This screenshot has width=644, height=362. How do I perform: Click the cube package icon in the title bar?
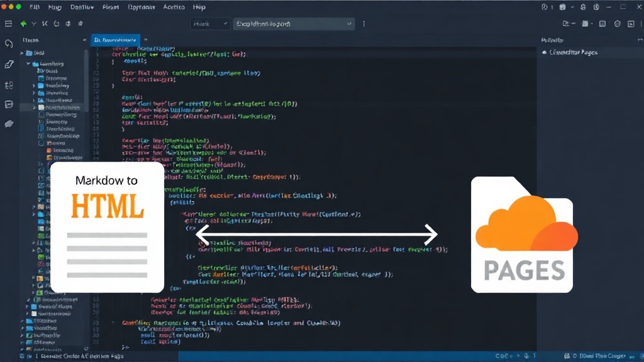tap(562, 7)
